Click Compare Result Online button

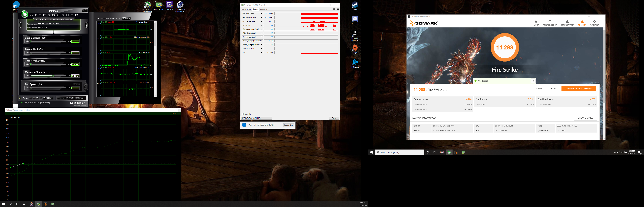tap(578, 89)
